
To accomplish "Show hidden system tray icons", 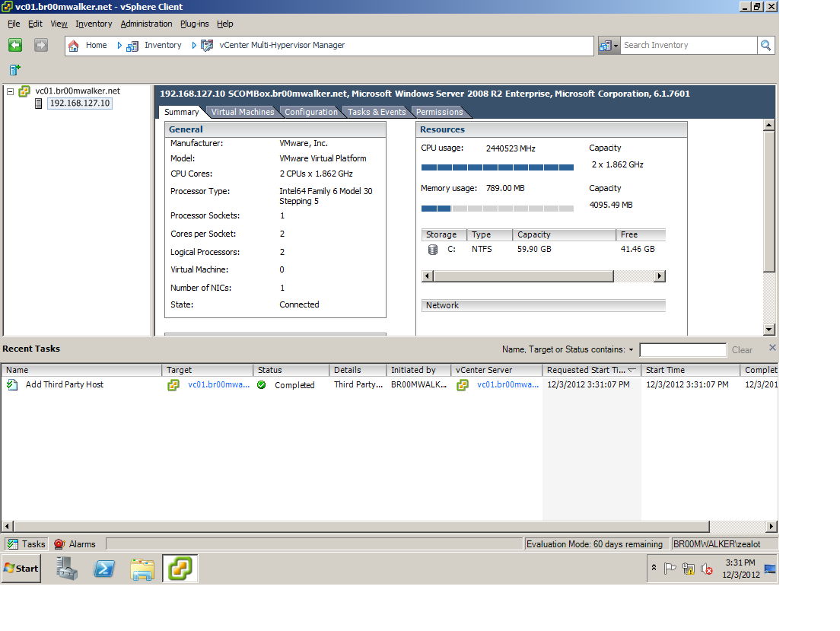I will (x=654, y=567).
